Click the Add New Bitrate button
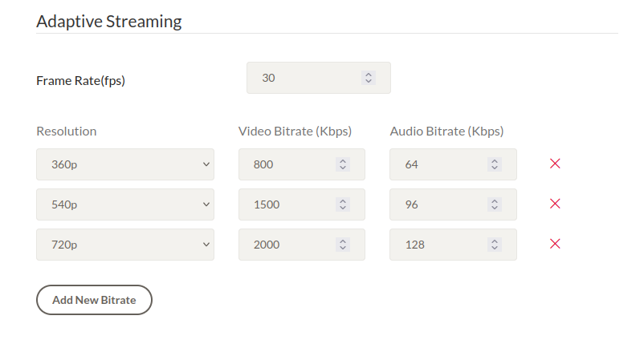The height and width of the screenshot is (340, 644). pyautogui.click(x=94, y=300)
